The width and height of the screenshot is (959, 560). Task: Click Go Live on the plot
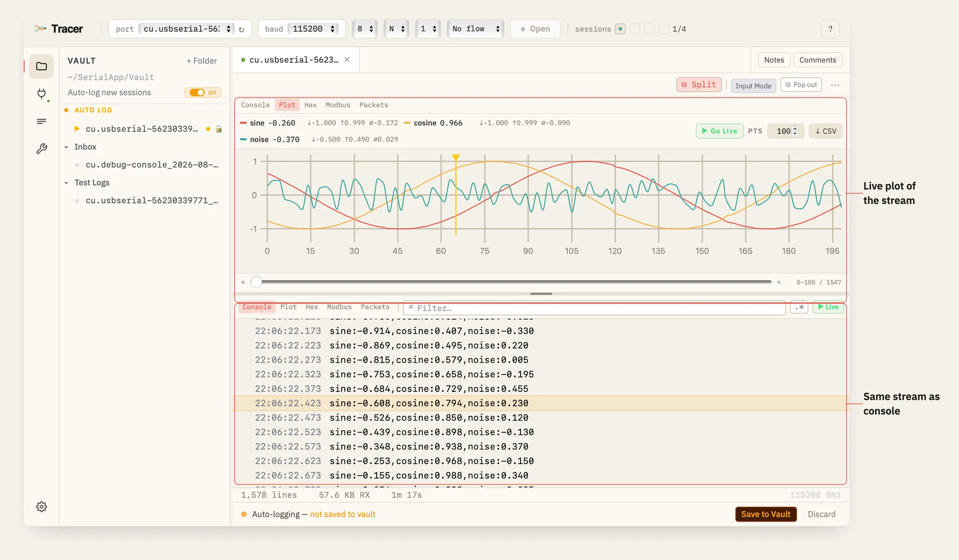tap(720, 131)
